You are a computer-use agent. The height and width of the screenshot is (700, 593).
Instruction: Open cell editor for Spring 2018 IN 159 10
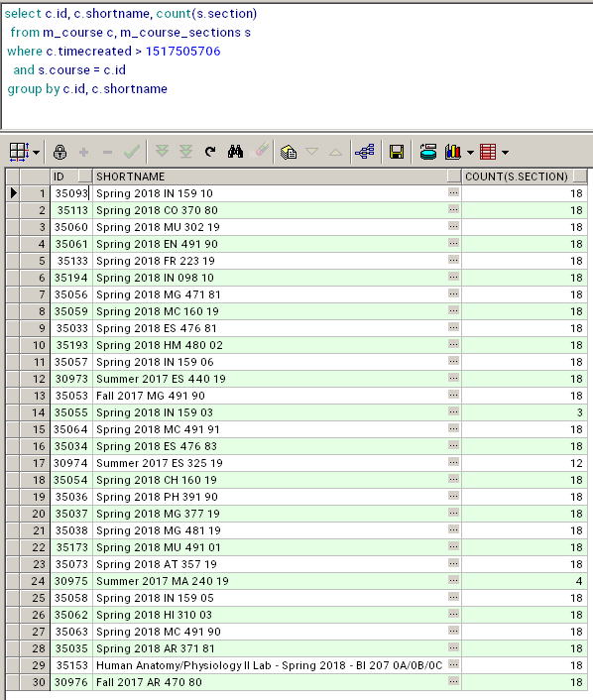(x=454, y=192)
